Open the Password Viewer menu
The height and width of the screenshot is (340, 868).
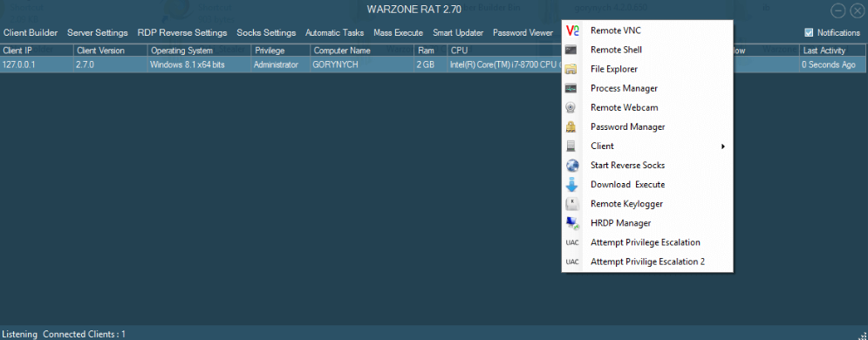(x=523, y=32)
